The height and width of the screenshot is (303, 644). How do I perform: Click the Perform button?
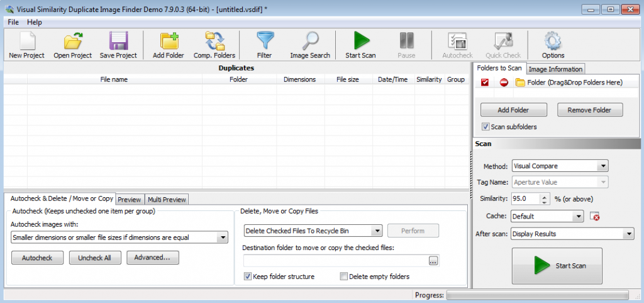click(413, 231)
